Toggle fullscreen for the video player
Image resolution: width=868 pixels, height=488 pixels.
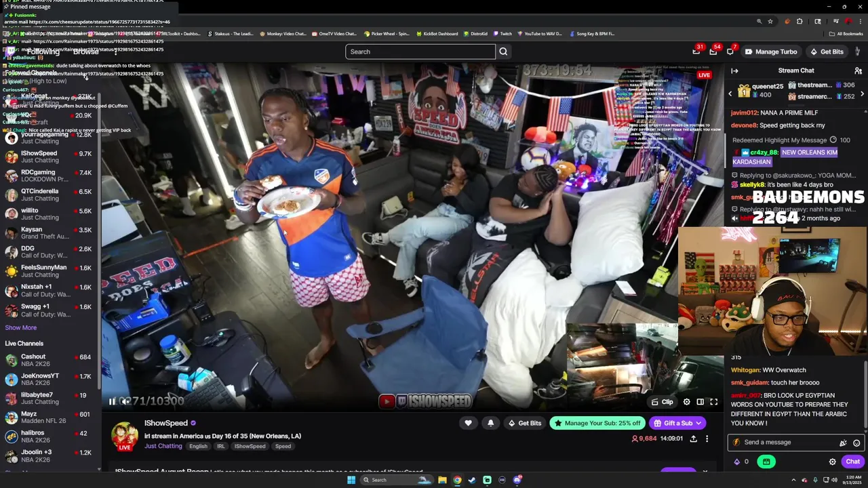713,402
